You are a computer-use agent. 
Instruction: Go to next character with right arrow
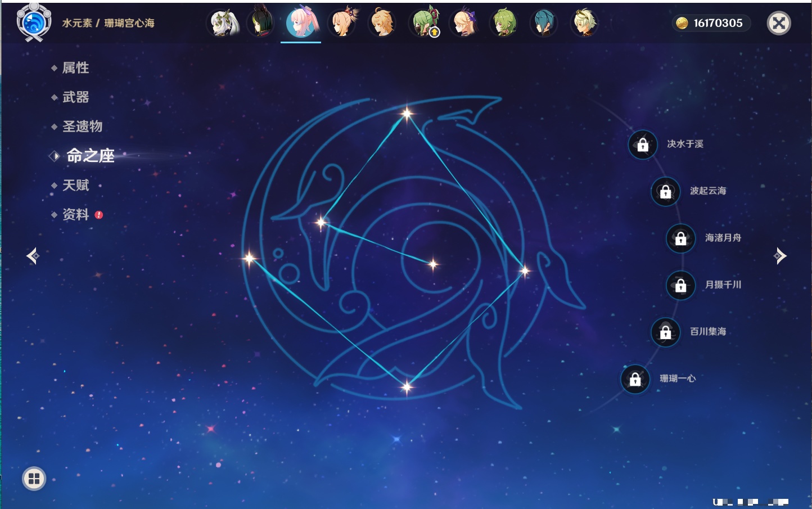click(x=780, y=256)
